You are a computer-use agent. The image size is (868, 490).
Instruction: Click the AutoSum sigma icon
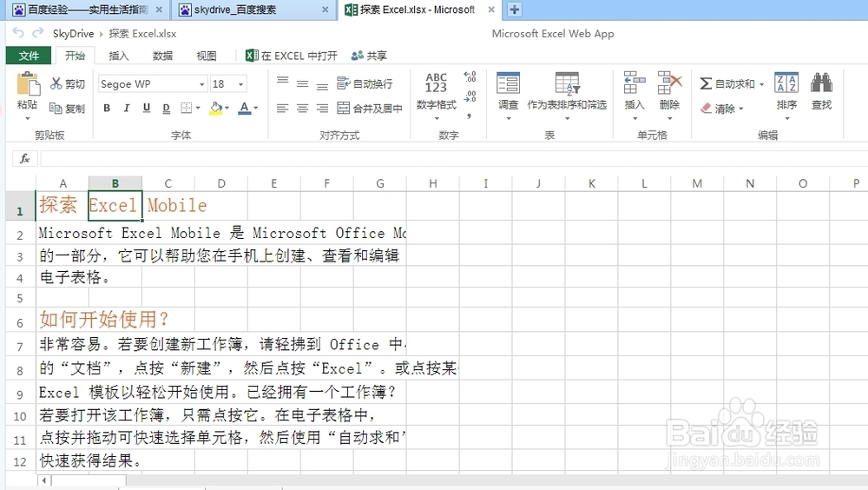tap(705, 83)
